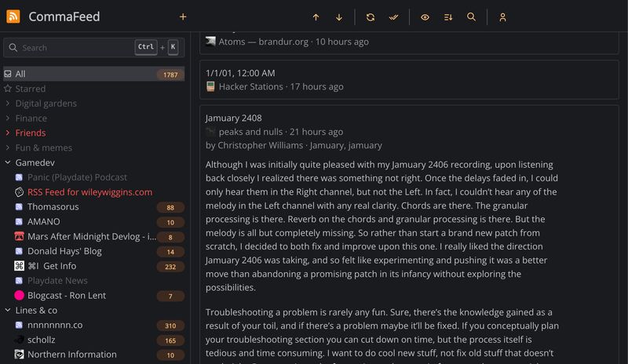Click the Ctrl shortcut key hint

coord(146,47)
